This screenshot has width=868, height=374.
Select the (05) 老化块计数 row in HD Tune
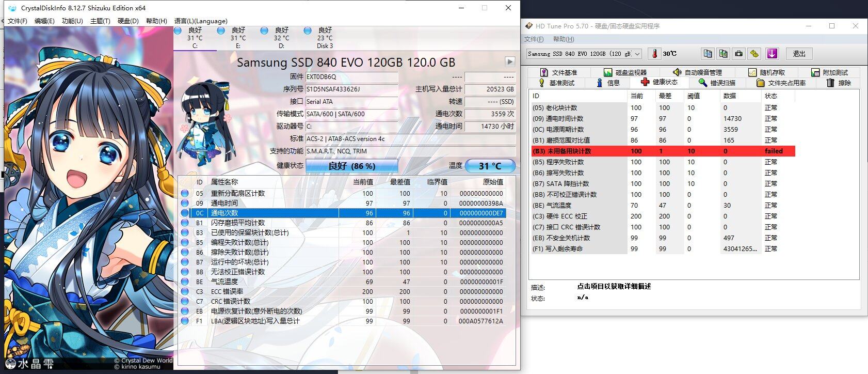pyautogui.click(x=663, y=107)
